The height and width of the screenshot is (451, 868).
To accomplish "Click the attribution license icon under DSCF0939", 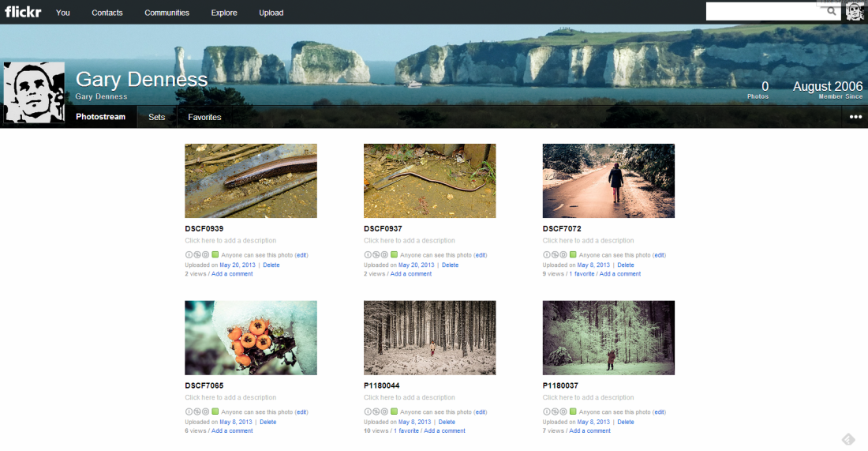I will click(x=189, y=255).
